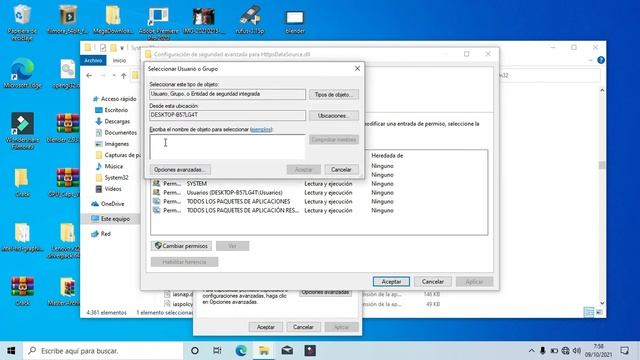Open the Papelera de reciclaje desktop icon

pos(22,22)
